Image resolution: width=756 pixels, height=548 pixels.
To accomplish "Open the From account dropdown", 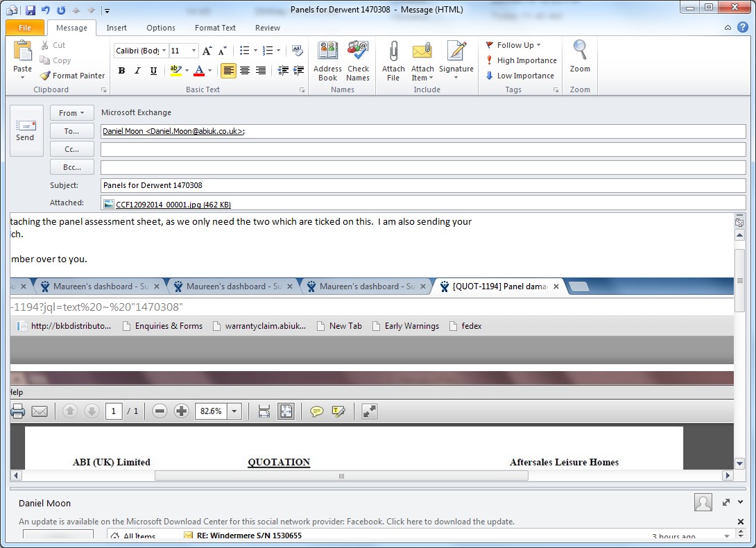I will 72,113.
